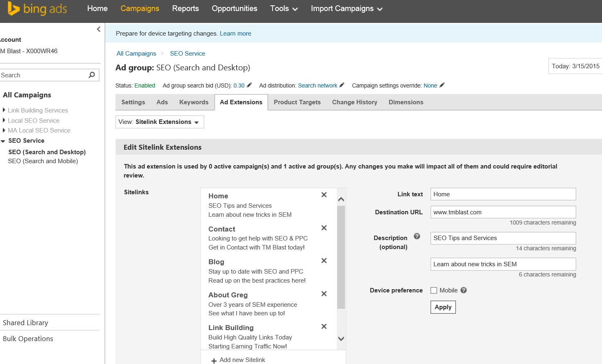The width and height of the screenshot is (602, 364).
Task: Click the search magnifier icon
Action: (x=92, y=75)
